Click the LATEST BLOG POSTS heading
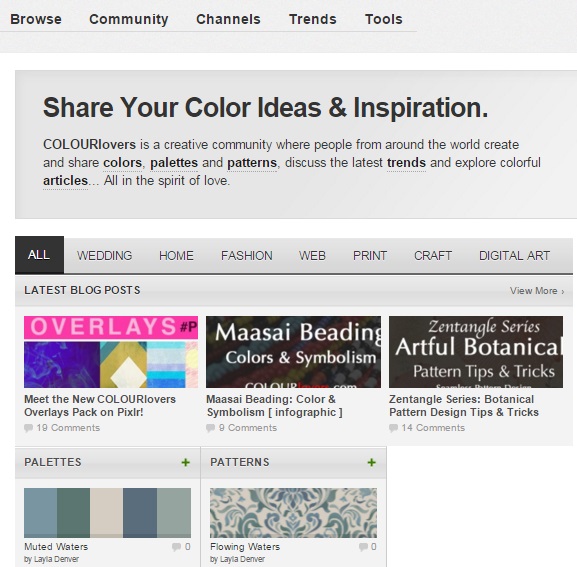Screen dimensions: 577x567 click(82, 290)
